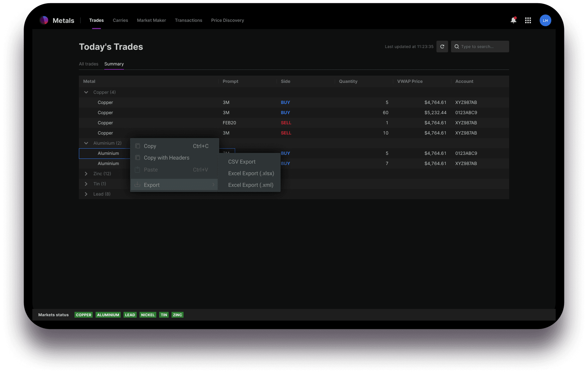Select the Summary tab

point(114,64)
